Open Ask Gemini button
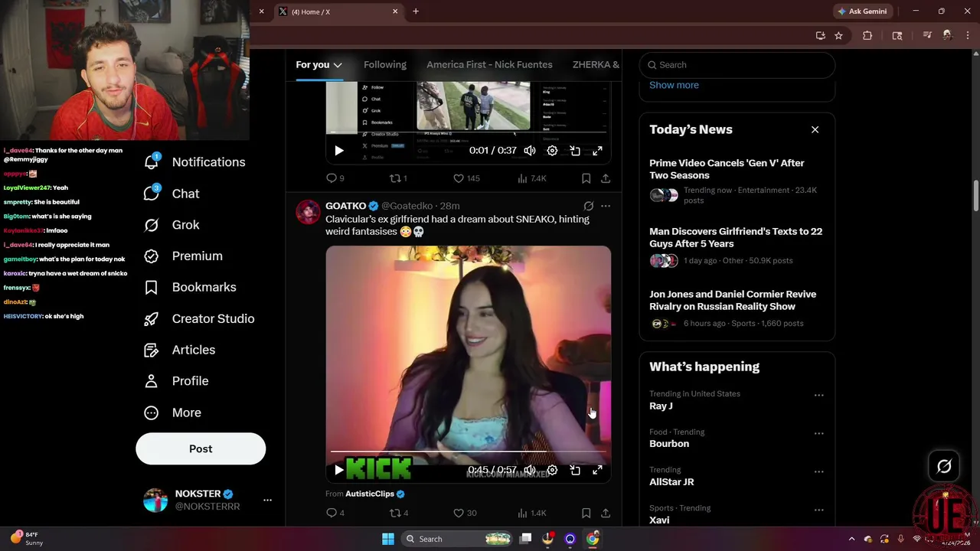980x551 pixels. [862, 11]
